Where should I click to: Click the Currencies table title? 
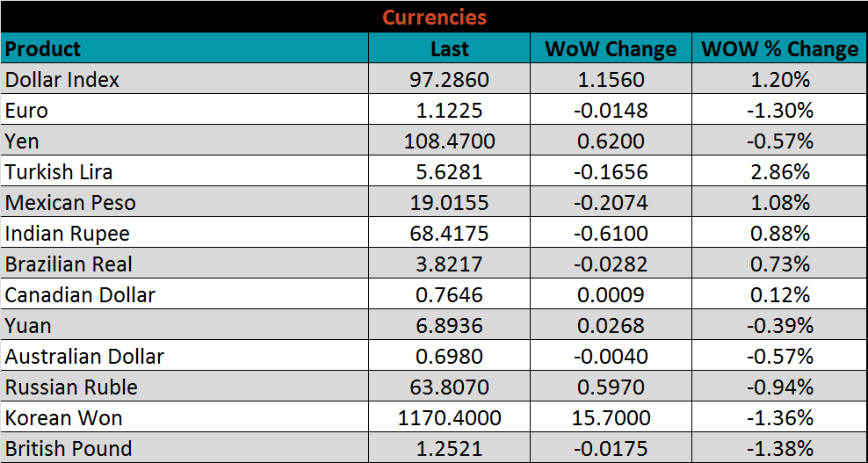click(x=434, y=18)
